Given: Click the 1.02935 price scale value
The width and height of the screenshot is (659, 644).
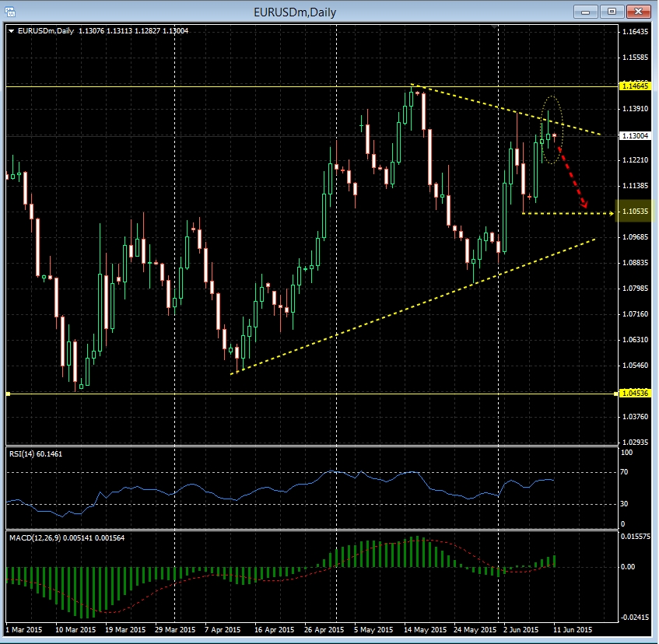Looking at the screenshot, I should point(636,443).
